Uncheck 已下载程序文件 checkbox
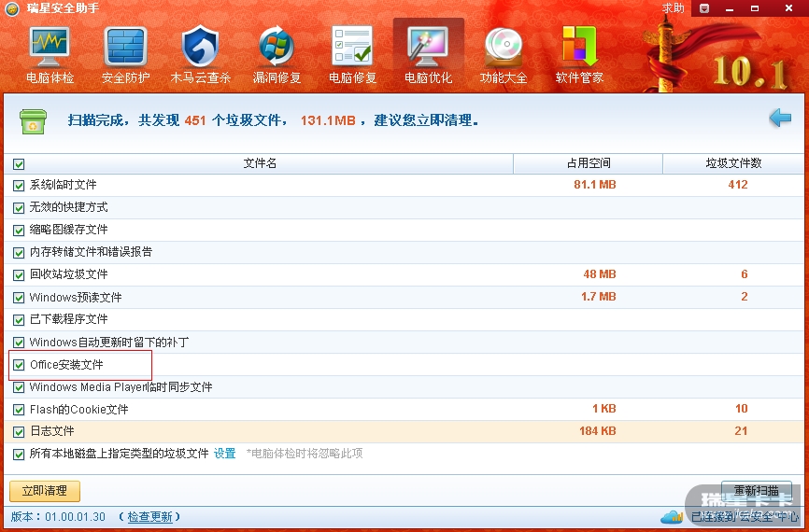This screenshot has width=809, height=532. click(x=19, y=319)
